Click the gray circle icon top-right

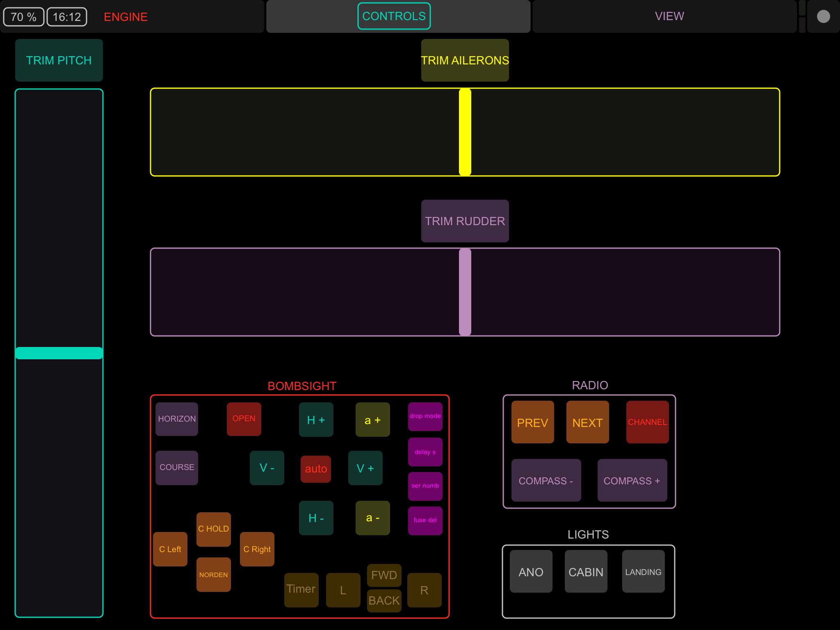(823, 16)
